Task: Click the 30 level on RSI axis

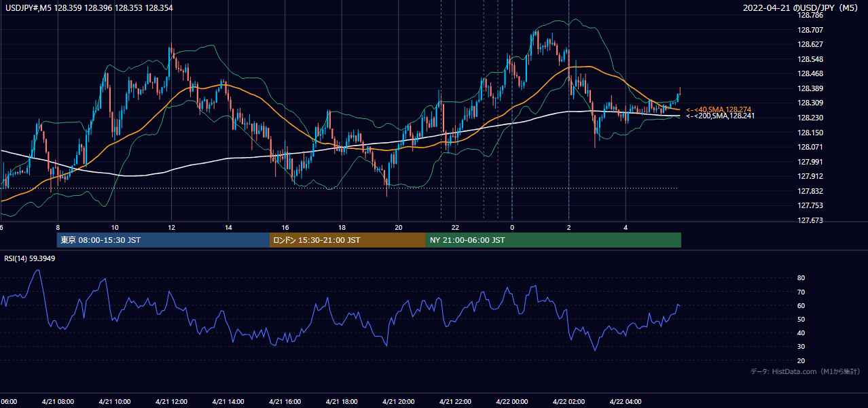Action: pos(801,346)
